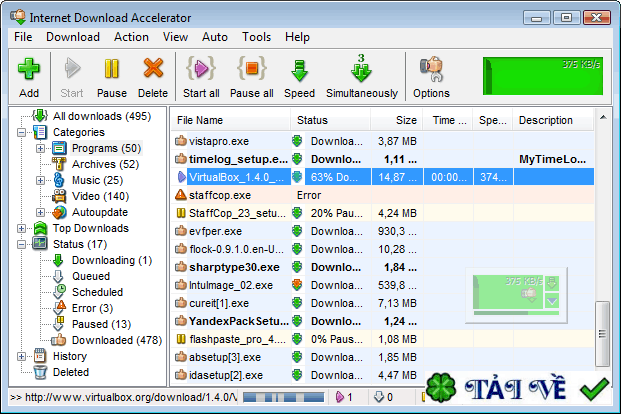Screen dimensions: 621x414
Task: Expand the Autoupdate tree node
Action: pyautogui.click(x=40, y=212)
